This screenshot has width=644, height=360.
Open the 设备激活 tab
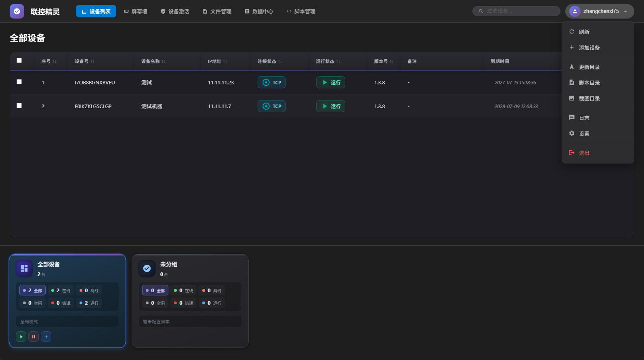[175, 11]
